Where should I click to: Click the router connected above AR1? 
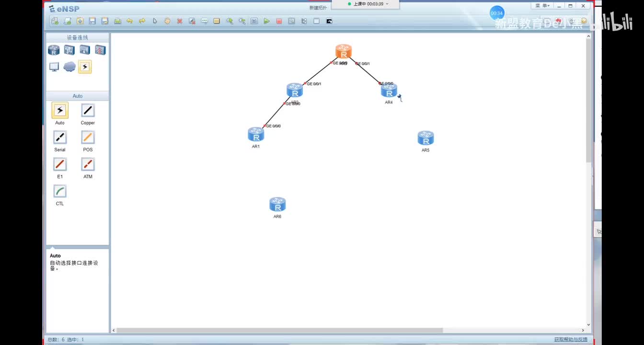point(295,90)
